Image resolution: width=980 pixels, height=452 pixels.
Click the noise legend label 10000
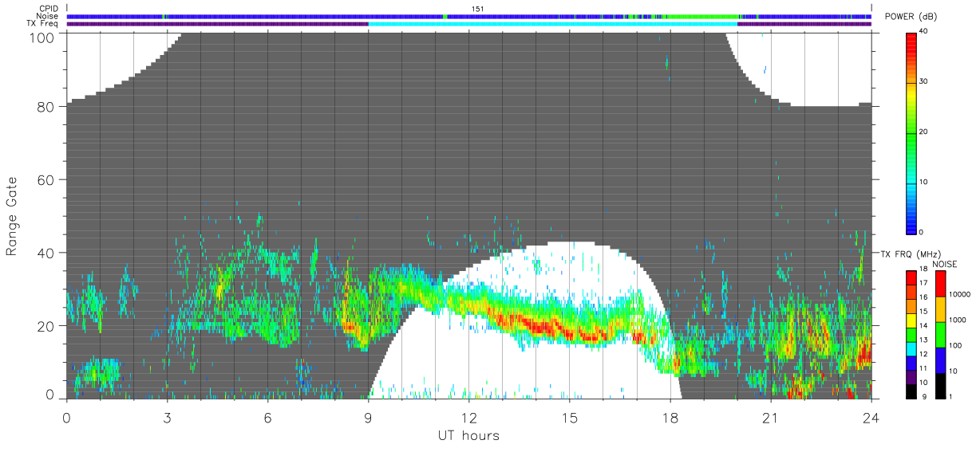[960, 294]
